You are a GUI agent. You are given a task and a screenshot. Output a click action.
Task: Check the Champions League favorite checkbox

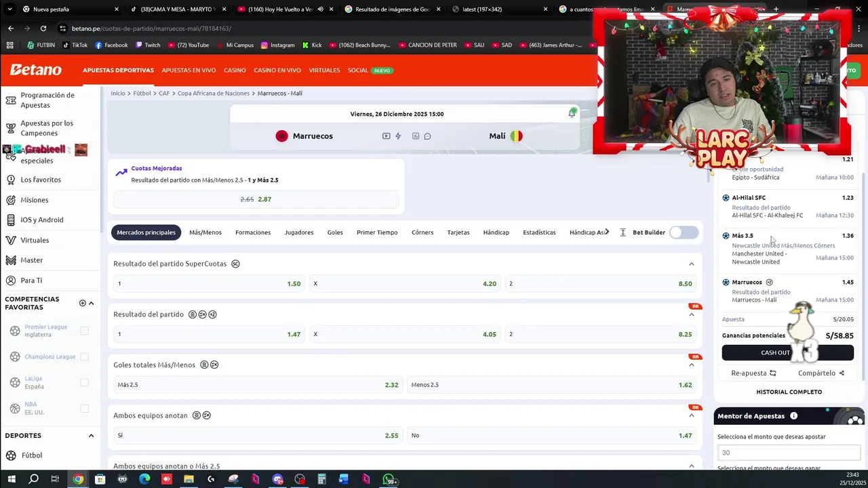click(x=84, y=357)
